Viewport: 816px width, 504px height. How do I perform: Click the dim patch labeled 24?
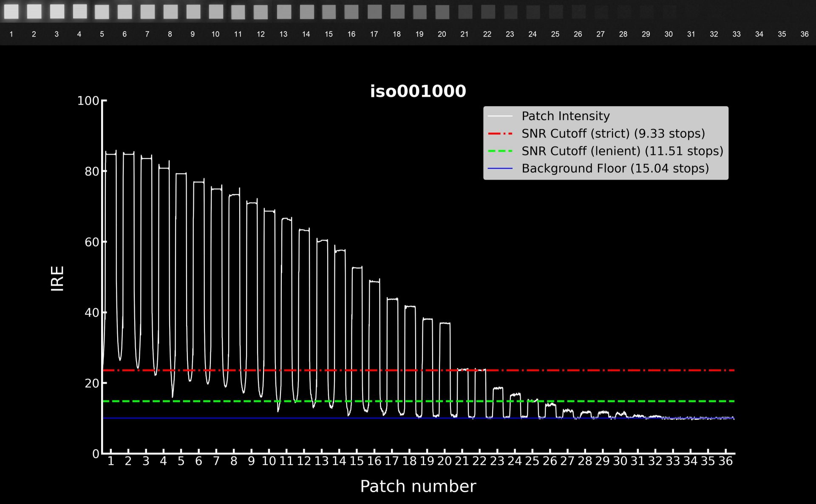point(533,12)
